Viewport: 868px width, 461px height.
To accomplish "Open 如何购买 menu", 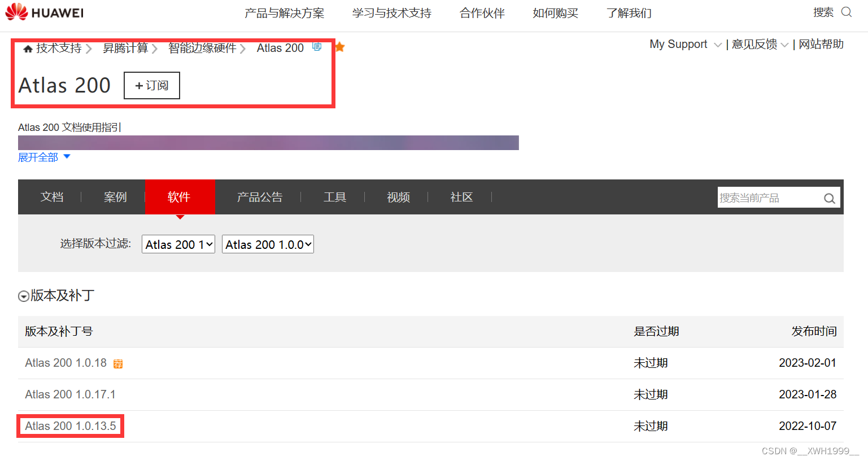I will 556,13.
